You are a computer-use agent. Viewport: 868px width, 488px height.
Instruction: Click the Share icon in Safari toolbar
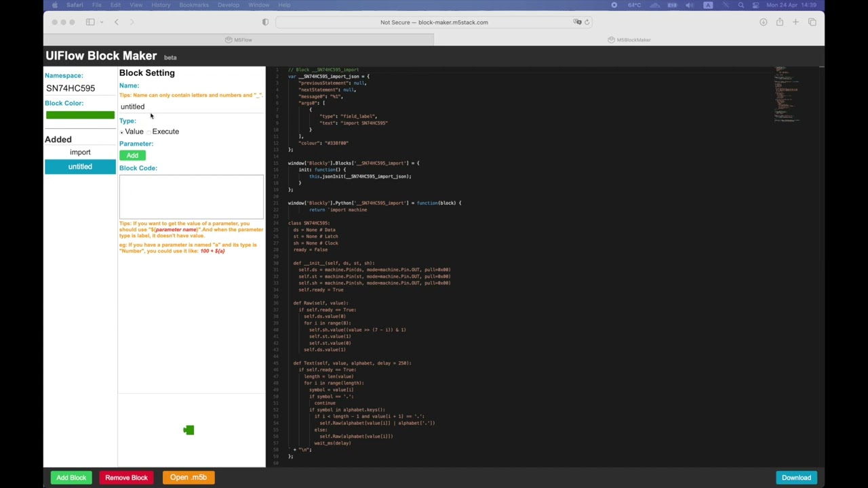[x=780, y=22]
